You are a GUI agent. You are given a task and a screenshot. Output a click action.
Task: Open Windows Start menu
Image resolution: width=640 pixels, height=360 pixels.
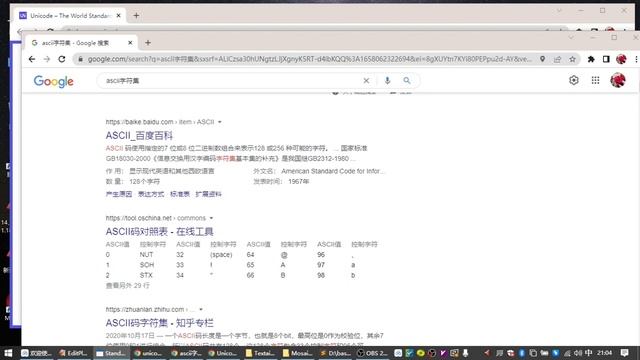pyautogui.click(x=8, y=353)
